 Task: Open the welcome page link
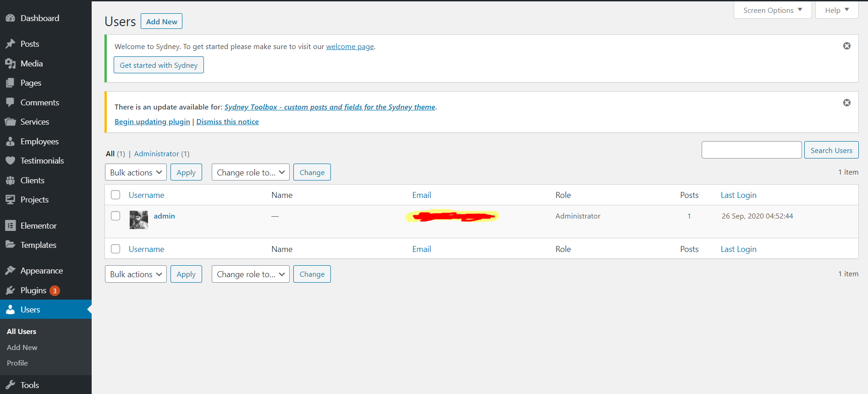[350, 46]
